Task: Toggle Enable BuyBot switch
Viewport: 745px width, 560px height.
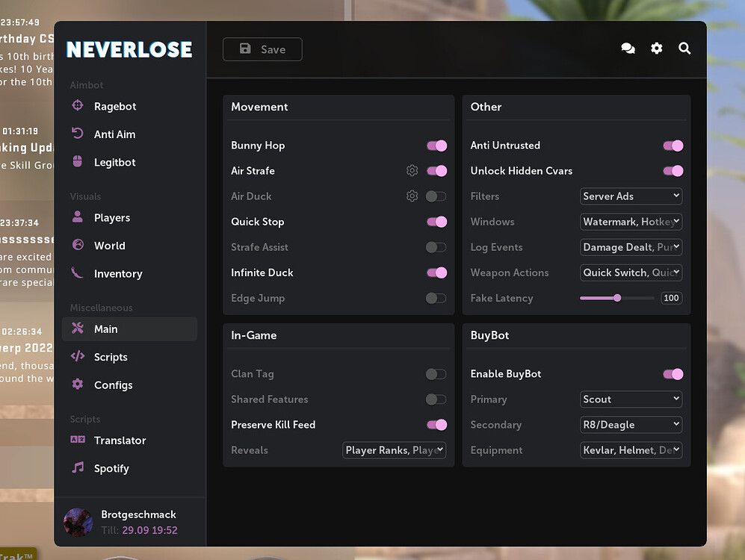Action: pyautogui.click(x=673, y=374)
